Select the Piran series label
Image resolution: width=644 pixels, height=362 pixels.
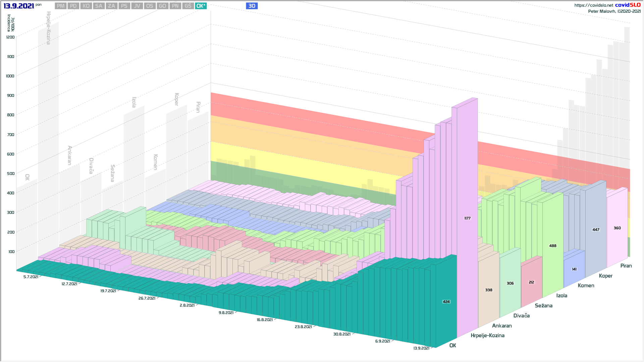tap(626, 266)
